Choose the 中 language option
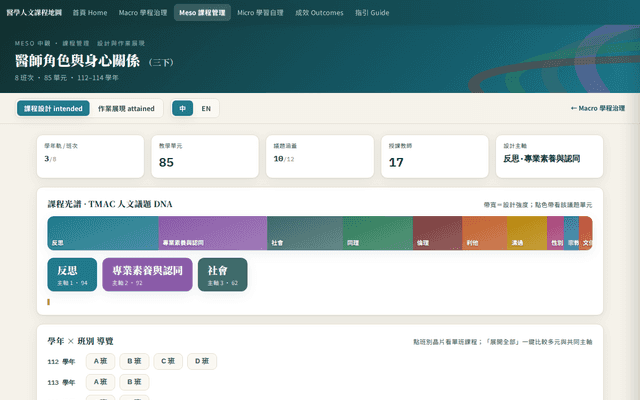This screenshot has height=400, width=640. 182,109
